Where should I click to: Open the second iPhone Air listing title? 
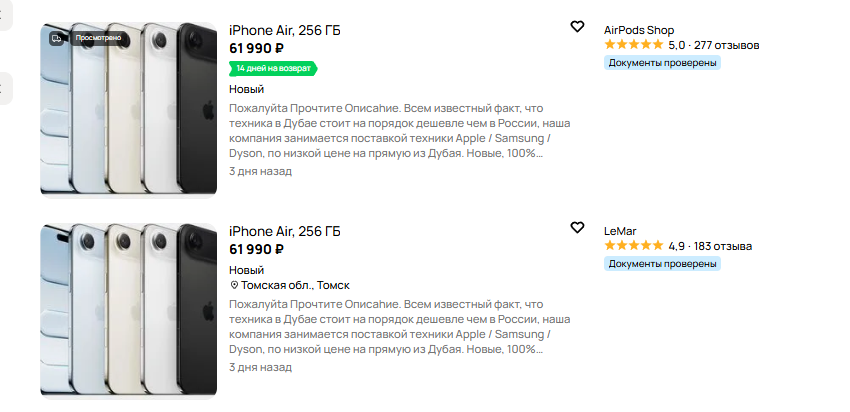[284, 231]
